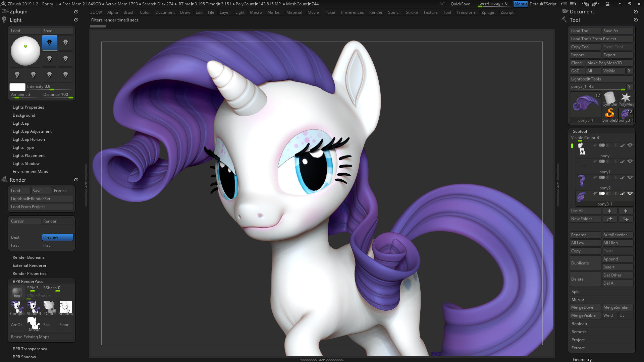Expand the Environment Maps section
Viewport: 644px width, 362px height.
pyautogui.click(x=30, y=172)
